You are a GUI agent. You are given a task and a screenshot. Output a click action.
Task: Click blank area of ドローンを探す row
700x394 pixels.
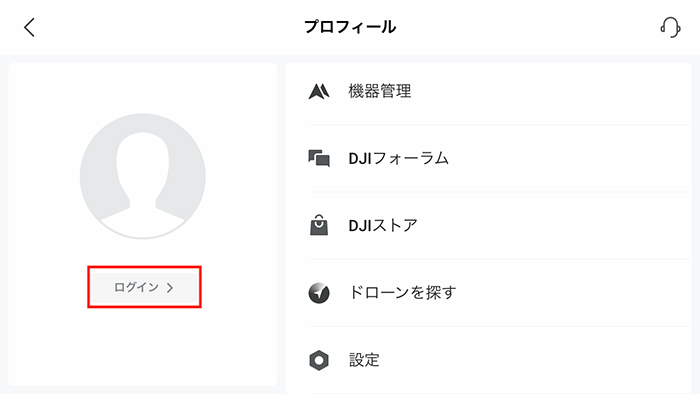point(571,293)
